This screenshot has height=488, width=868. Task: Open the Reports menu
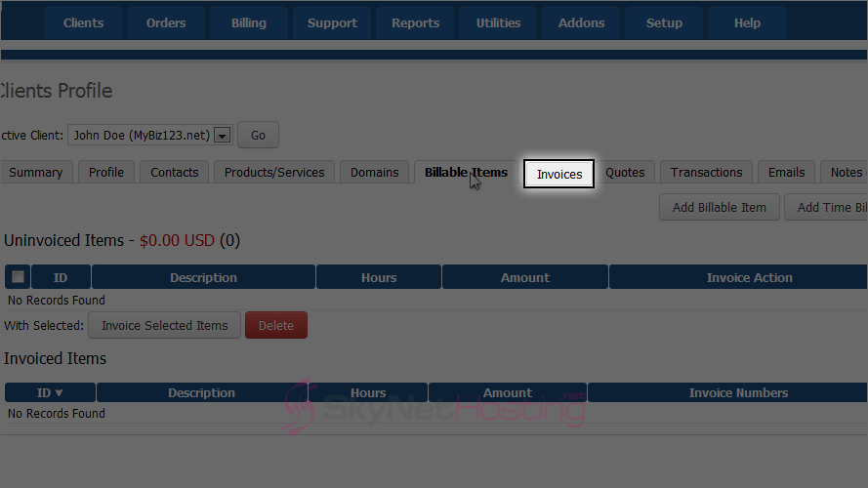415,23
